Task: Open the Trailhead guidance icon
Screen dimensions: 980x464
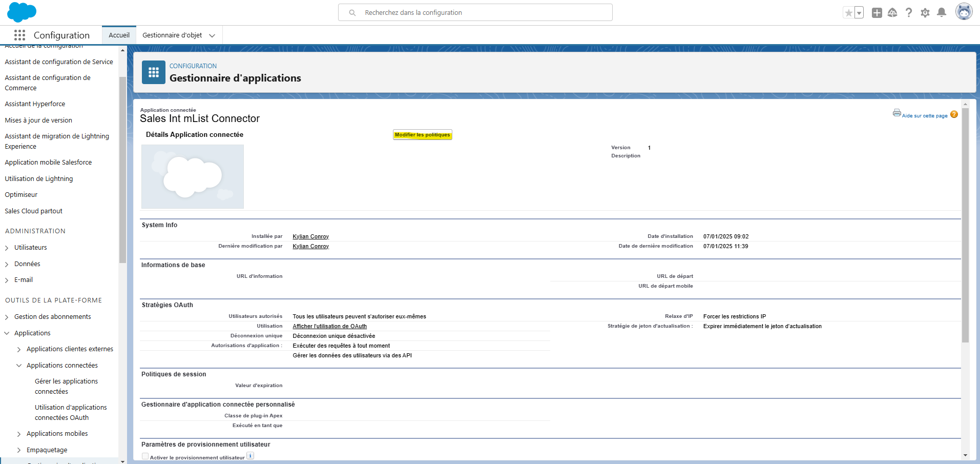Action: [x=892, y=13]
